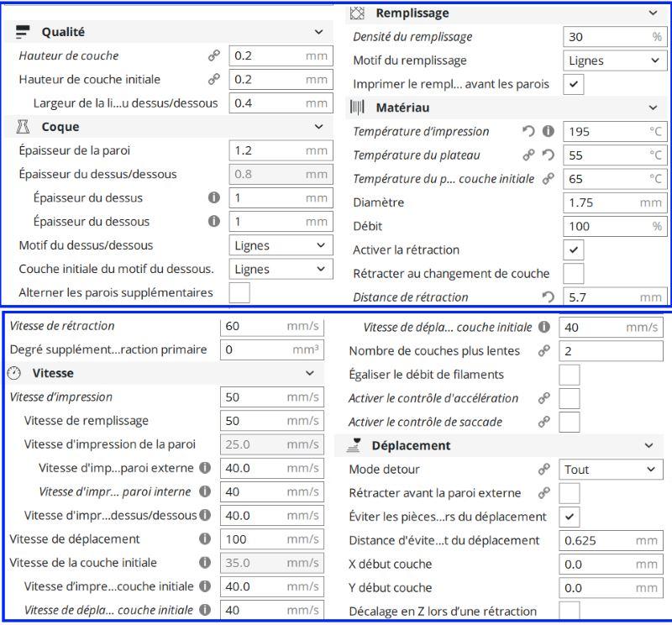This screenshot has height=625, width=672.
Task: Enable Rétracter au changement de couche
Action: pyautogui.click(x=574, y=273)
